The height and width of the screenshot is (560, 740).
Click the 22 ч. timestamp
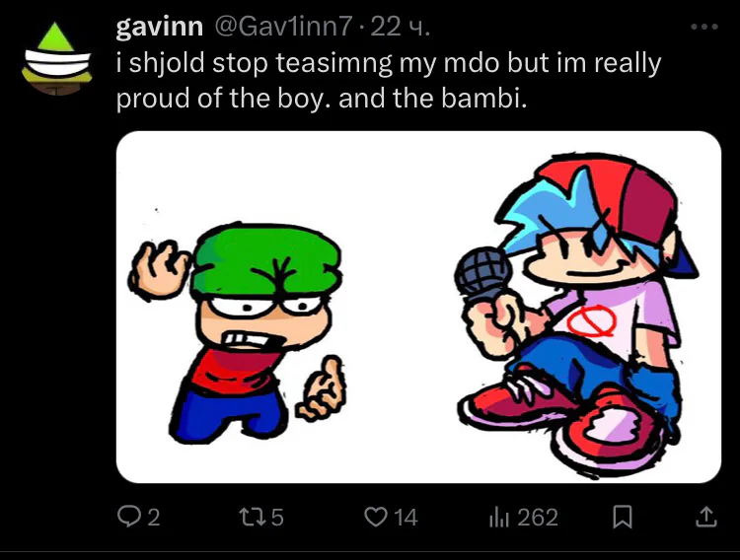coord(401,27)
